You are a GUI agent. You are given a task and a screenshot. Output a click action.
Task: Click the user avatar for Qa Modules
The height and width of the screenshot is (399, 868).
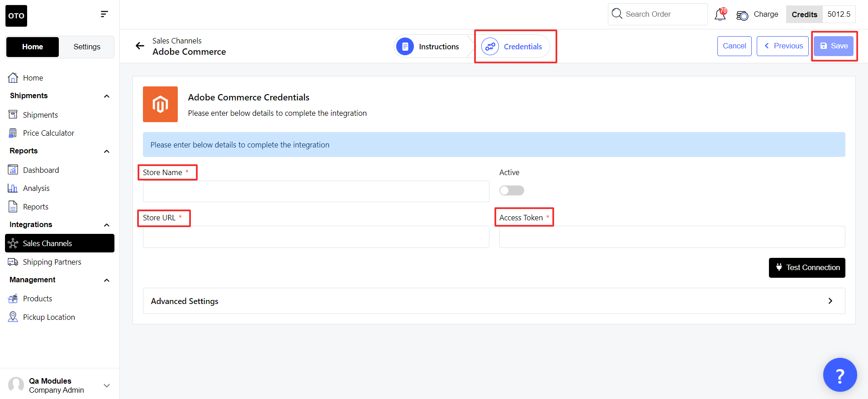(16, 385)
